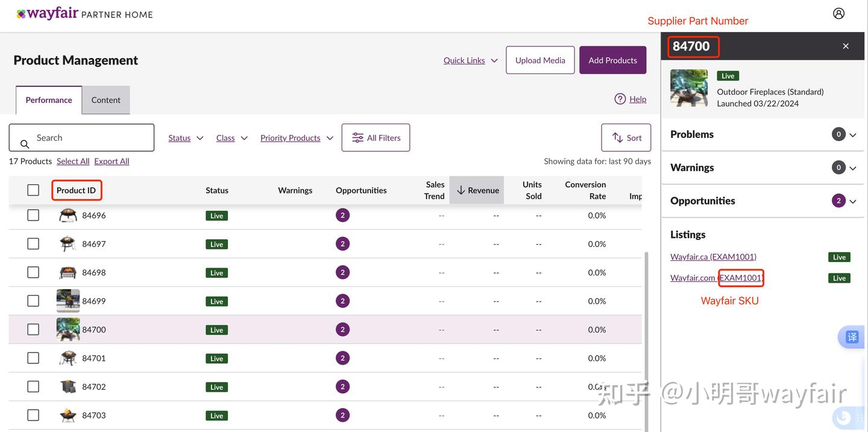Switch to the Content tab
This screenshot has height=432, width=868.
(x=105, y=99)
